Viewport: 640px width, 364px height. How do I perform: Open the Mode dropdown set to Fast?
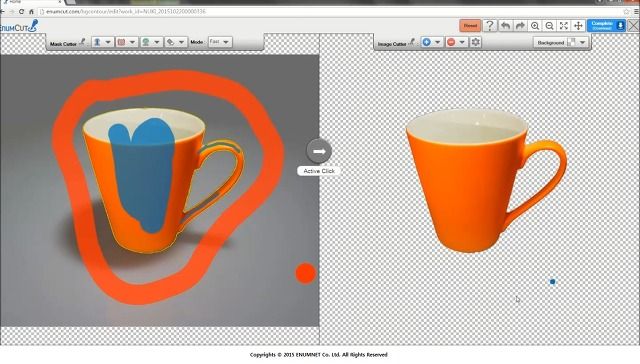click(220, 42)
